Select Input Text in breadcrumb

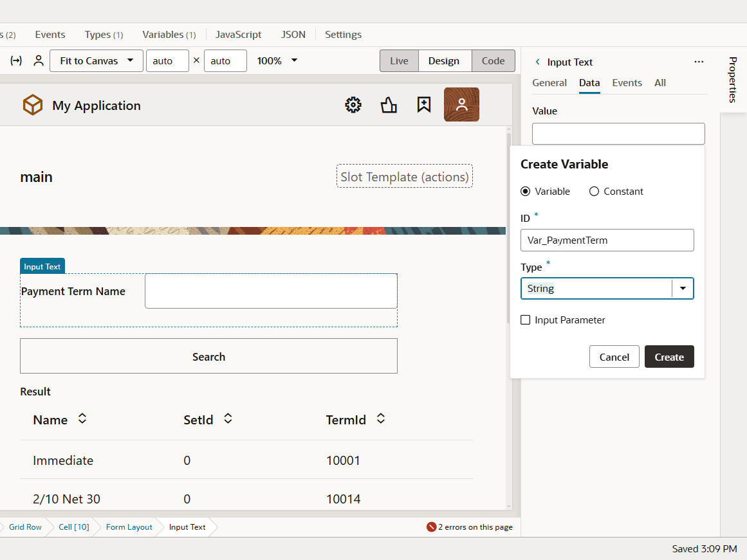click(x=187, y=527)
